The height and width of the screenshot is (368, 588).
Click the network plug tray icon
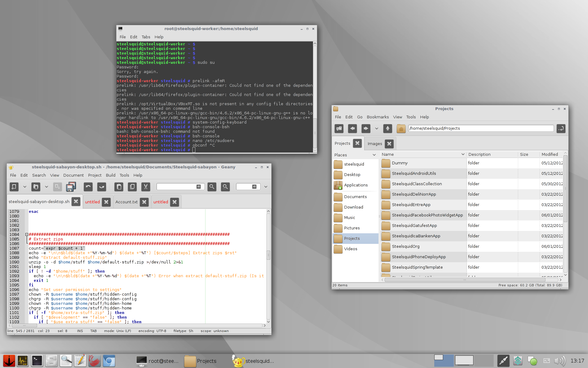[x=503, y=361]
